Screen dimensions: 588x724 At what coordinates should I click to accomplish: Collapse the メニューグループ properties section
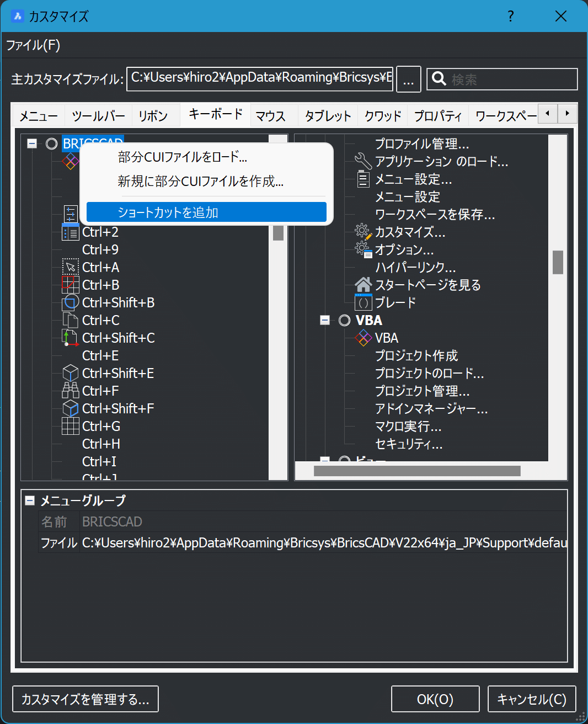(x=30, y=501)
